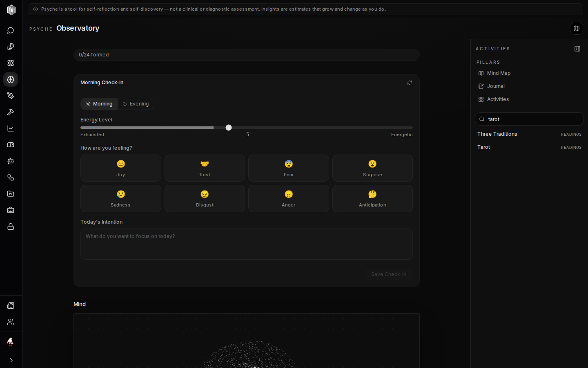Open Journal pillar
Screen dimensions: 588x368
point(529,86)
